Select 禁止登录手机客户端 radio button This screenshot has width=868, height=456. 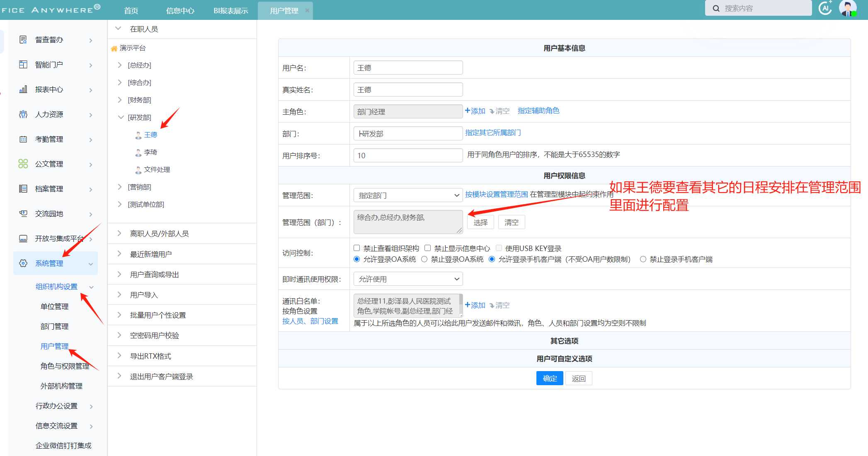[x=643, y=259]
